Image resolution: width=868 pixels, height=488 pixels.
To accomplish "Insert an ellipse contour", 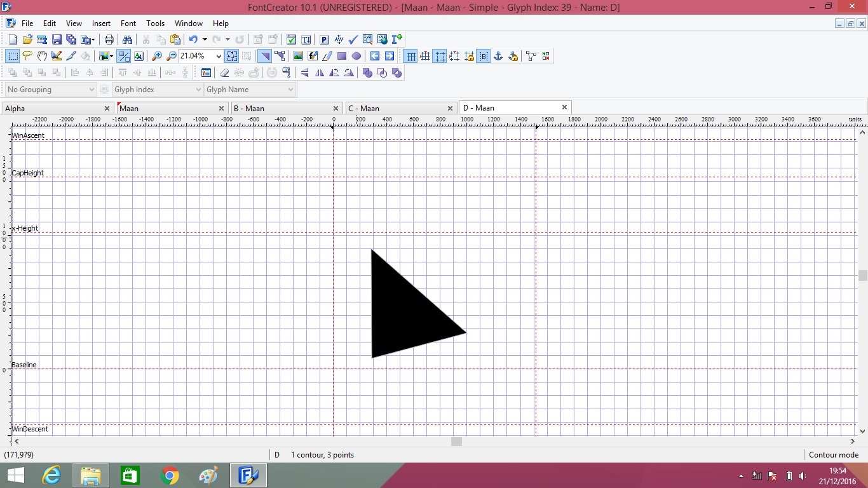I will tap(356, 56).
